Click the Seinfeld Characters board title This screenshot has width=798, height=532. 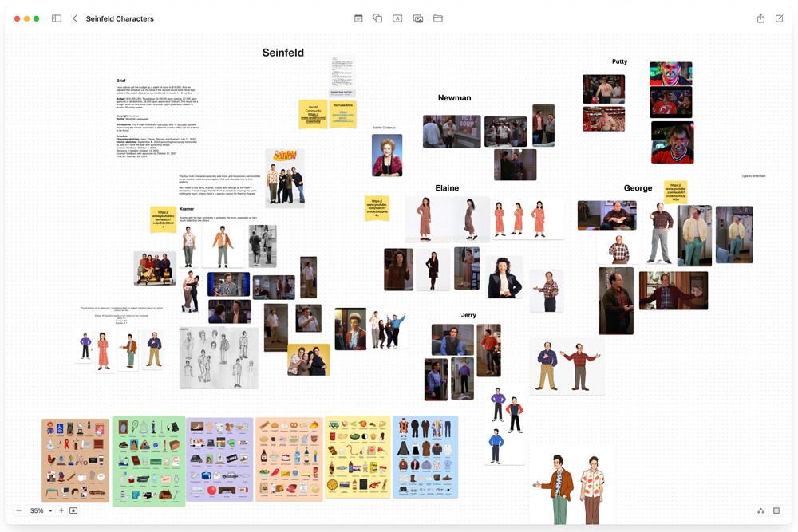(120, 19)
